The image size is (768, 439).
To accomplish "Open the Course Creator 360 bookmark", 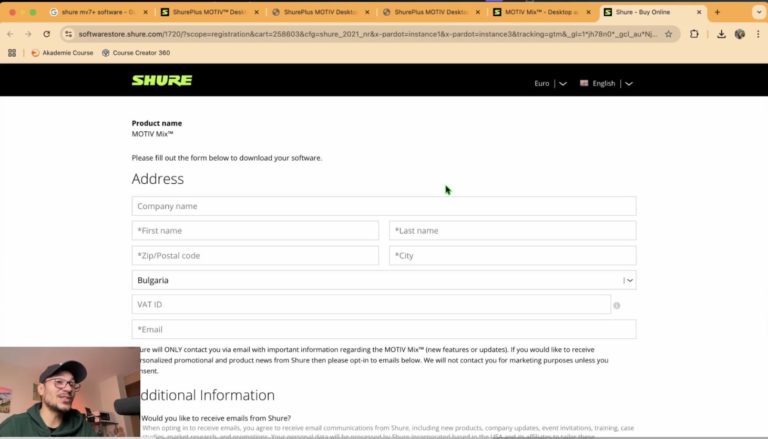I will pos(136,53).
